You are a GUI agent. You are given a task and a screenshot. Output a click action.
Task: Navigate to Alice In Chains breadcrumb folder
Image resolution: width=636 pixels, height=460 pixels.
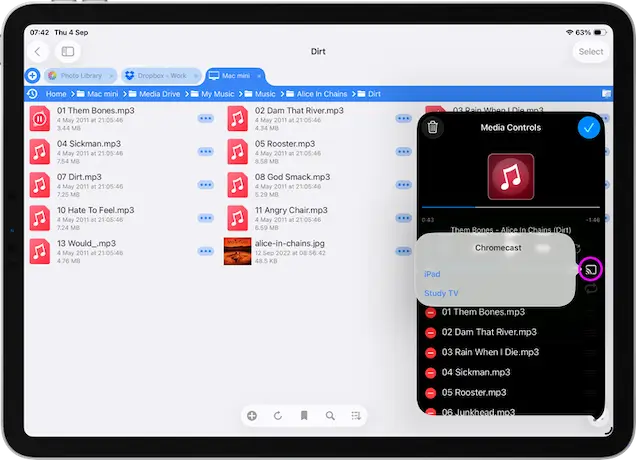321,94
